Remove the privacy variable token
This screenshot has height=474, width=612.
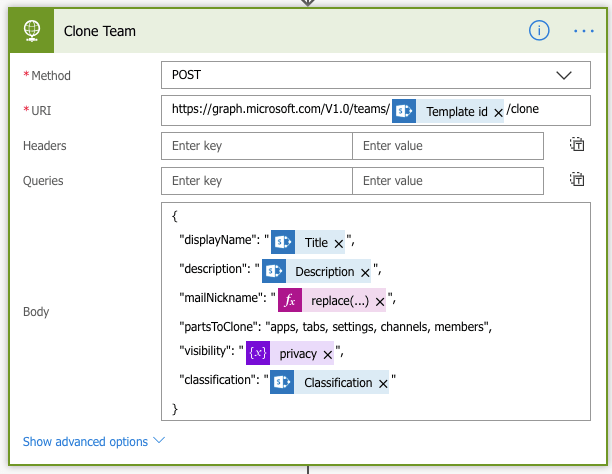(x=327, y=354)
